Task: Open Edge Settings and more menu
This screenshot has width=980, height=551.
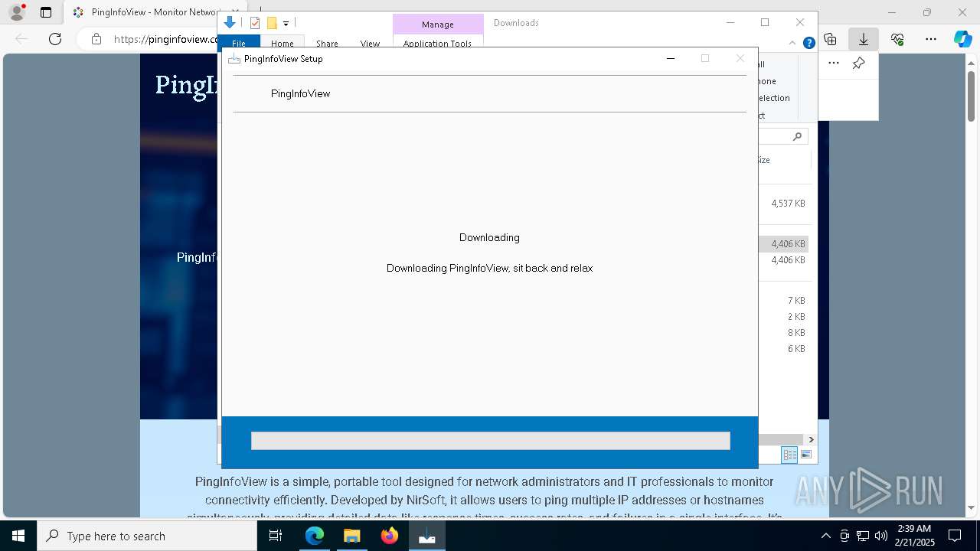Action: tap(931, 39)
